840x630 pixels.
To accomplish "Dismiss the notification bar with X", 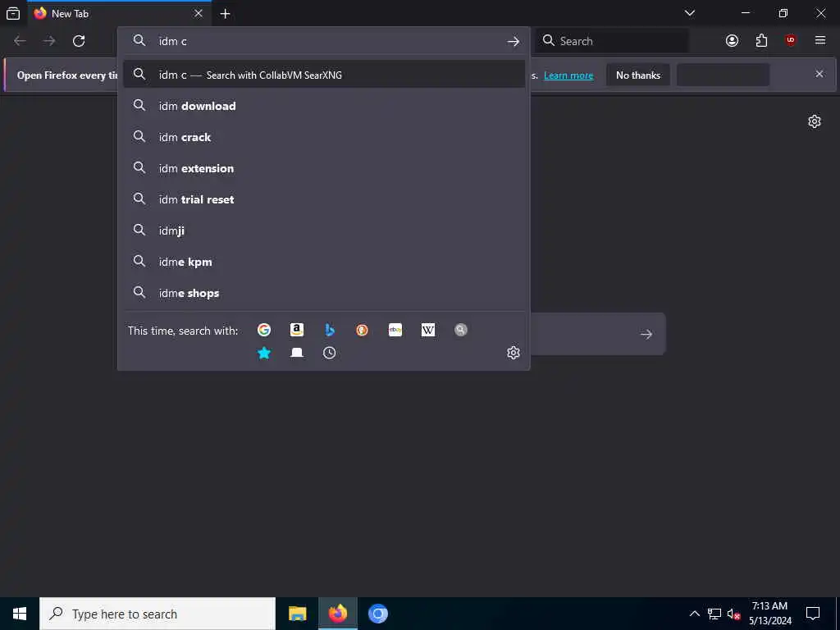I will (x=819, y=74).
